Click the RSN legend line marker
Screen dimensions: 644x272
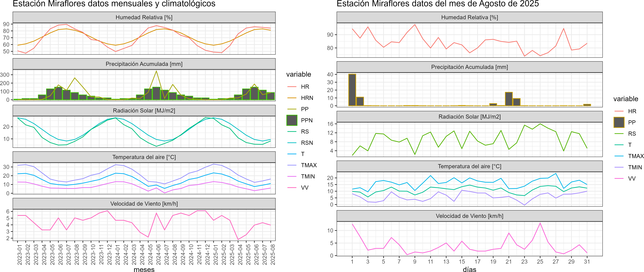click(x=292, y=143)
